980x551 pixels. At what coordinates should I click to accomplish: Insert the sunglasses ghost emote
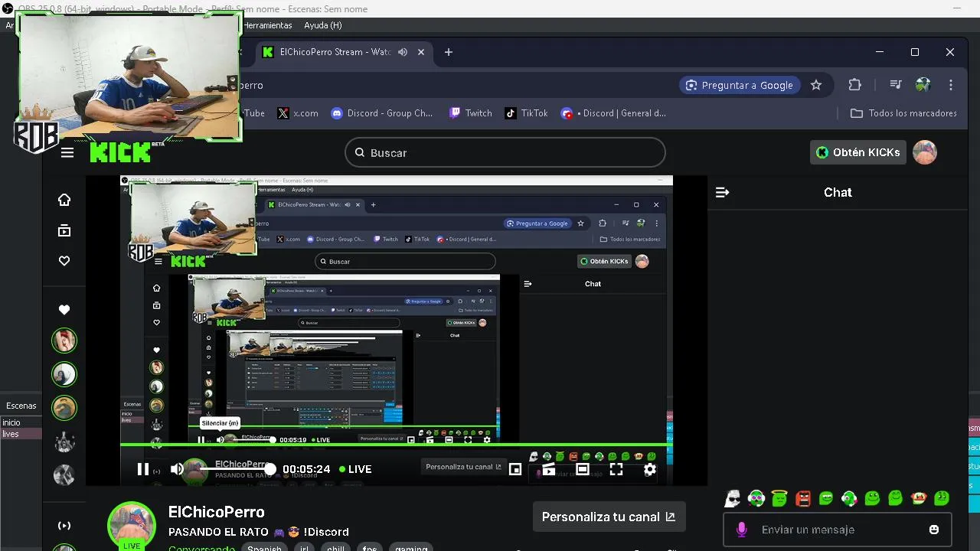tap(733, 499)
